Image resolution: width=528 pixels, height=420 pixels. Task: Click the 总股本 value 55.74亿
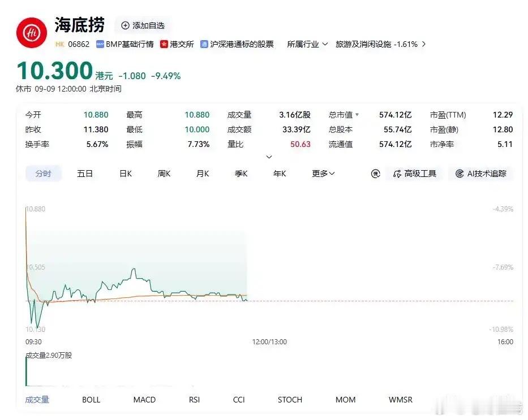coord(398,129)
